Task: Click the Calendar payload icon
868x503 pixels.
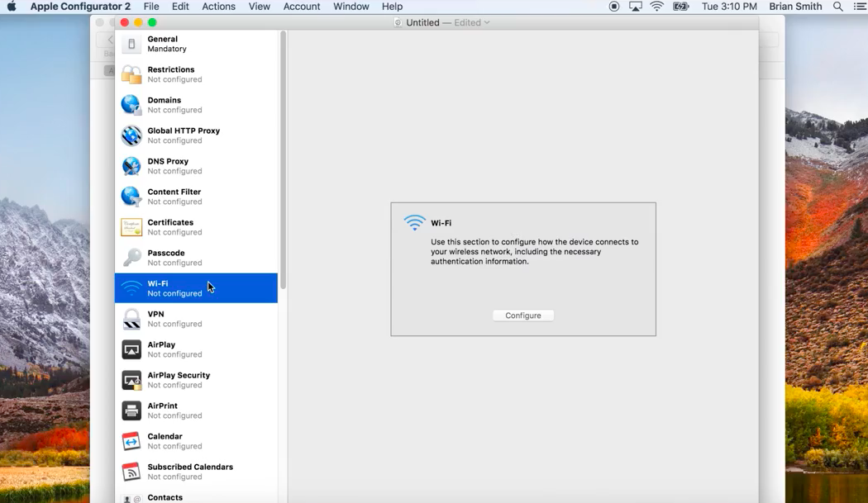Action: (x=131, y=441)
